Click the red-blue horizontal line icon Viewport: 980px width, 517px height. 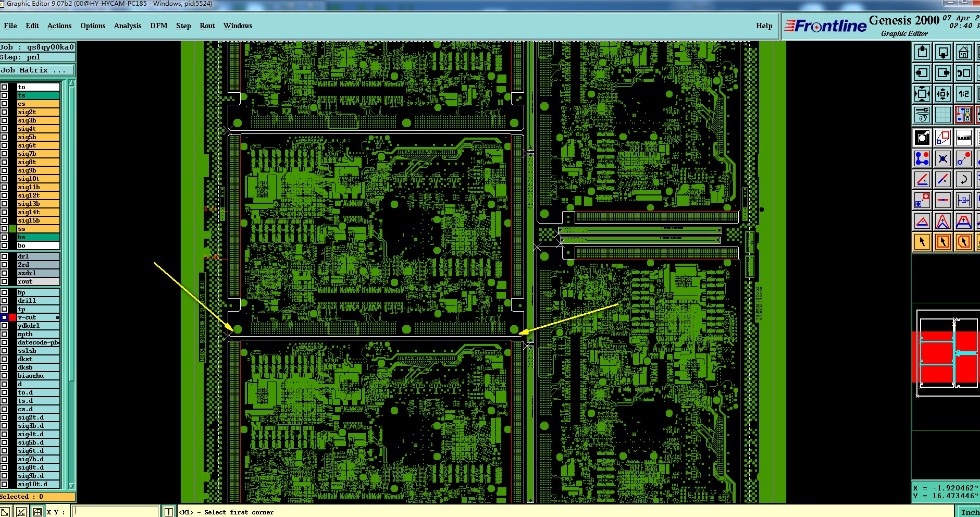(943, 200)
